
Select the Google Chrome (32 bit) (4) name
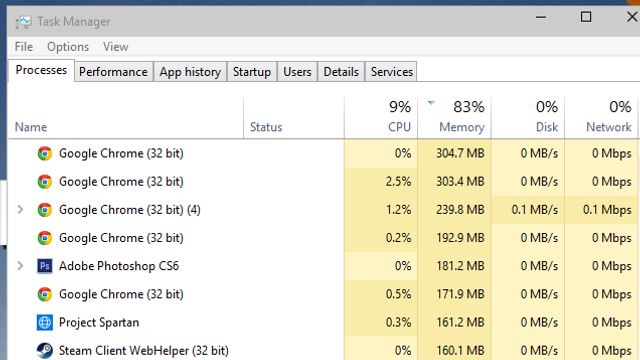click(x=130, y=210)
